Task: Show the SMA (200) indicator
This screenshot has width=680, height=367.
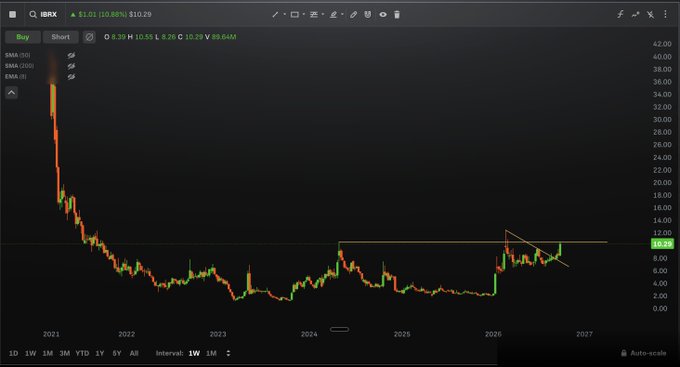Action: tap(71, 66)
